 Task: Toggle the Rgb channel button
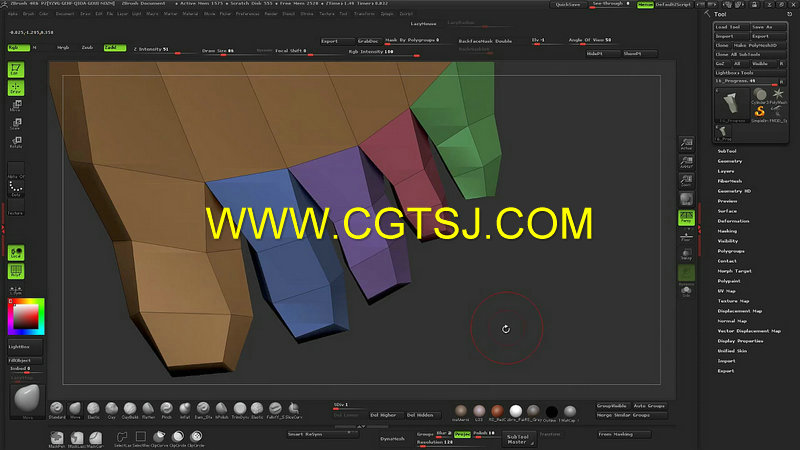coord(18,47)
